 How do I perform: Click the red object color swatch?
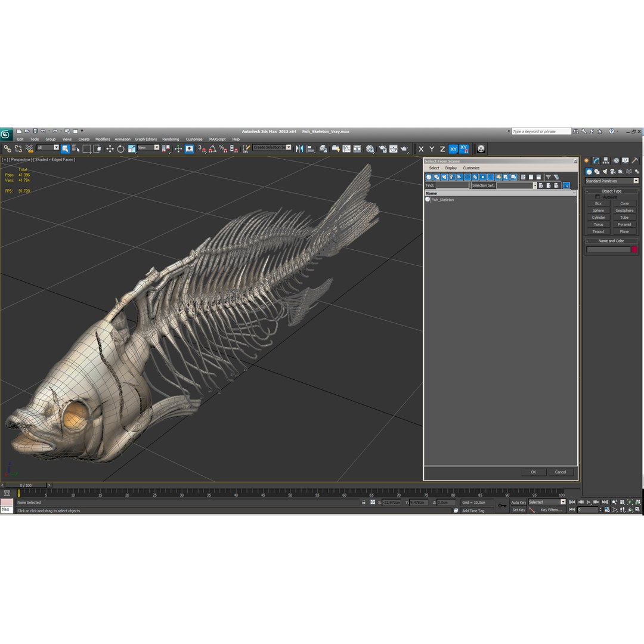(634, 249)
